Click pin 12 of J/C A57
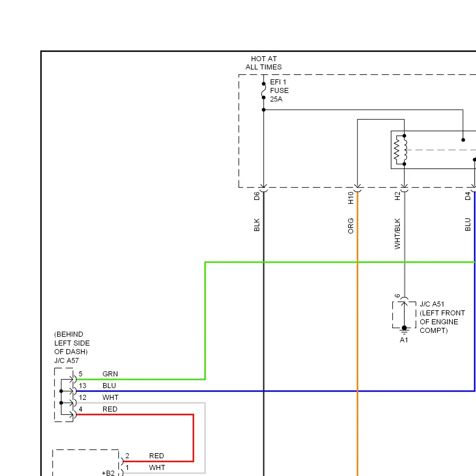This screenshot has height=476, width=476. 83,397
